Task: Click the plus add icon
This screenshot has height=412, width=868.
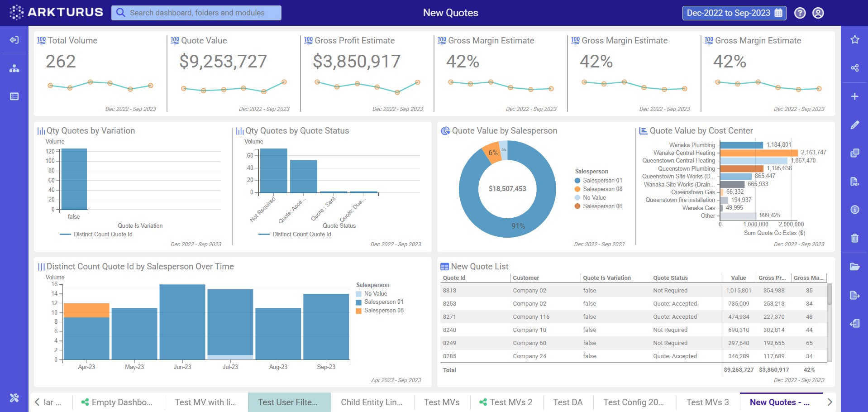Action: point(854,96)
